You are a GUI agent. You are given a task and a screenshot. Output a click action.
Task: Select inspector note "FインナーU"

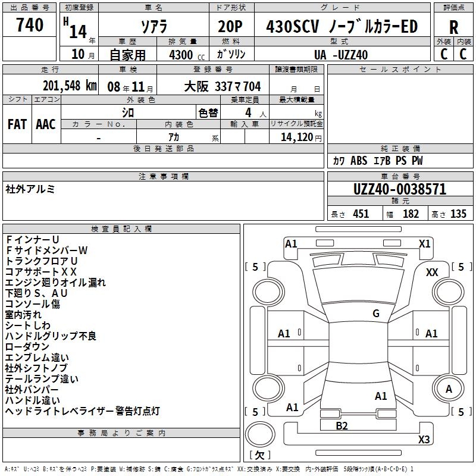point(32,240)
